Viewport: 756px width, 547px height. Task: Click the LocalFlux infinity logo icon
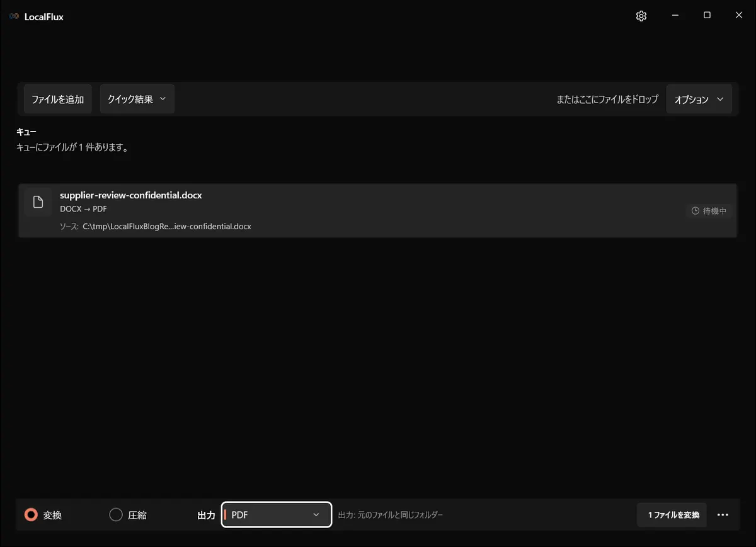[14, 17]
